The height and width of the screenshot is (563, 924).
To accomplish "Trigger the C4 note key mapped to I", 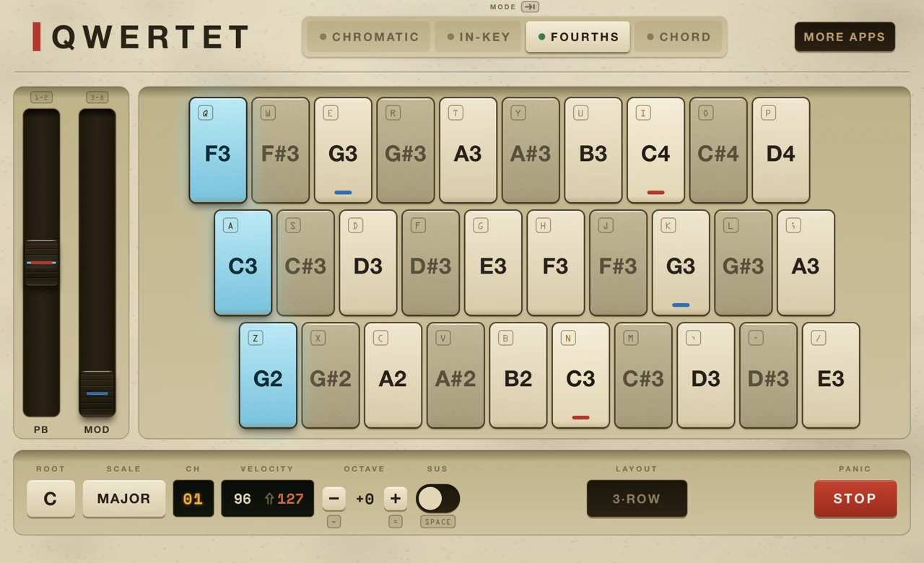I will [x=655, y=150].
